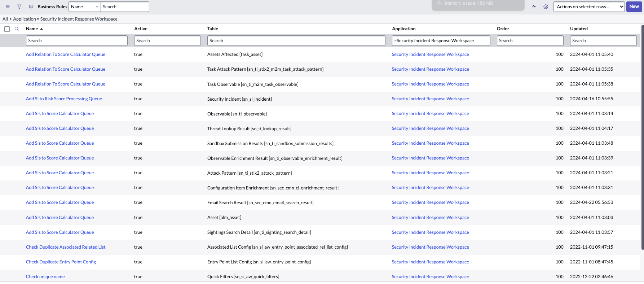
Task: Sort by the Table column header
Action: (x=213, y=29)
